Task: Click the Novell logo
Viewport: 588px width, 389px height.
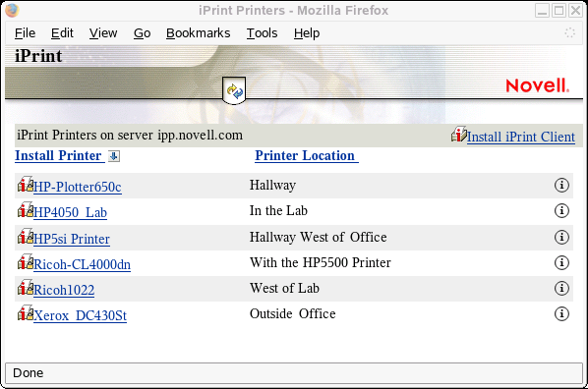Action: coord(538,85)
